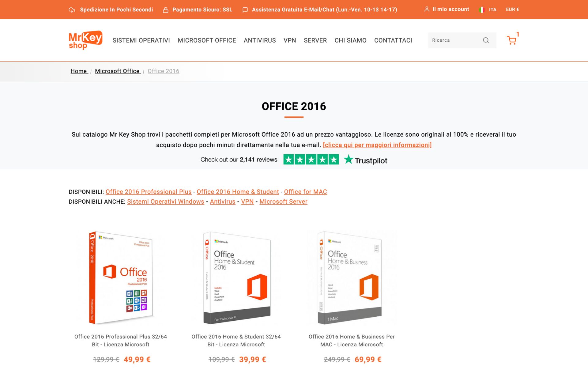Viewport: 588px width, 392px height.
Task: Click the chat bubble assistance icon
Action: 245,10
